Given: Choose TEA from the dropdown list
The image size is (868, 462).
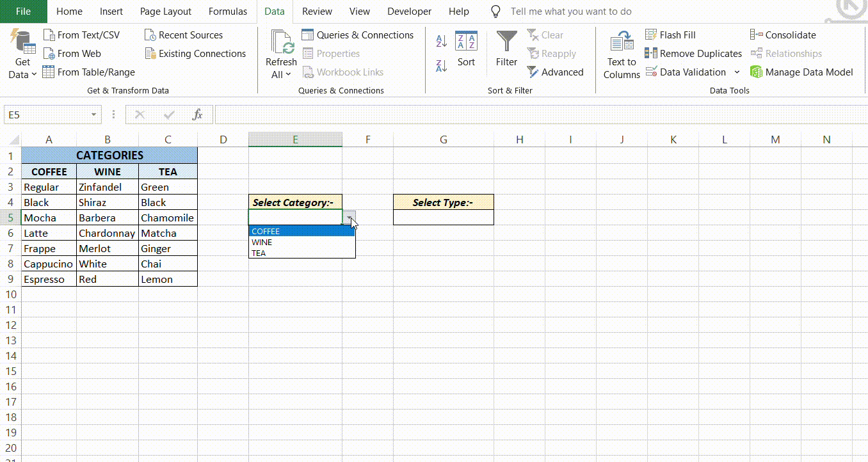Looking at the screenshot, I should pos(301,253).
